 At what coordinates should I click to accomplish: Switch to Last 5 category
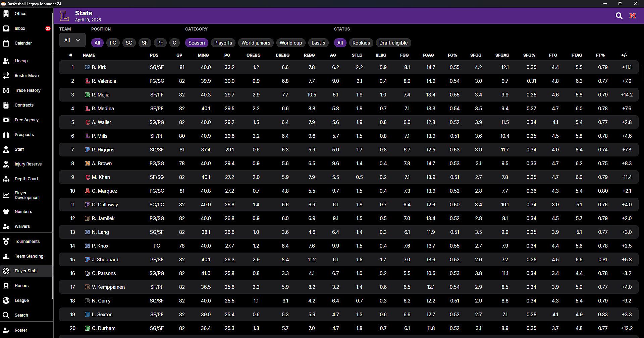coord(318,43)
